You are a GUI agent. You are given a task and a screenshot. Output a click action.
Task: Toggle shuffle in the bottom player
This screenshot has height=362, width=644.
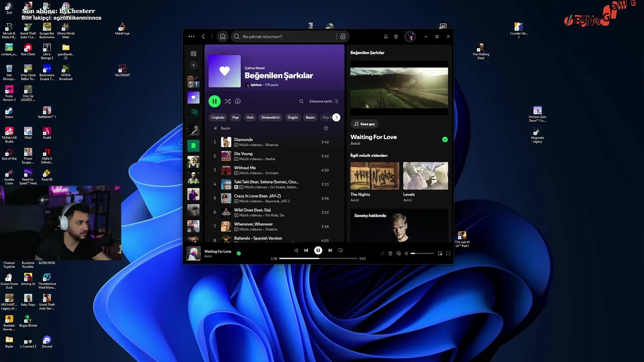[296, 250]
